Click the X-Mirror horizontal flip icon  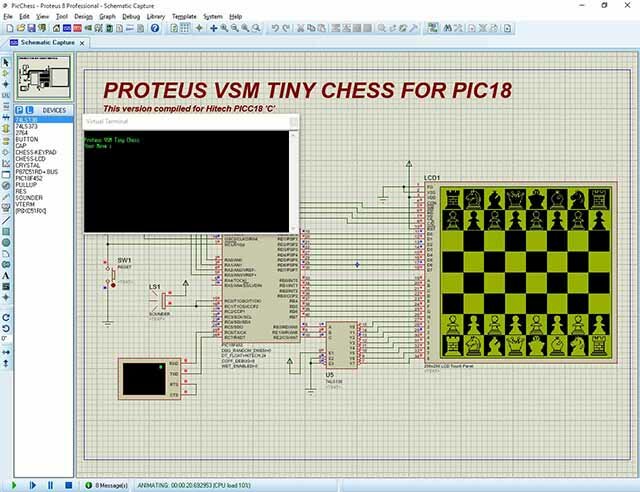coord(6,352)
